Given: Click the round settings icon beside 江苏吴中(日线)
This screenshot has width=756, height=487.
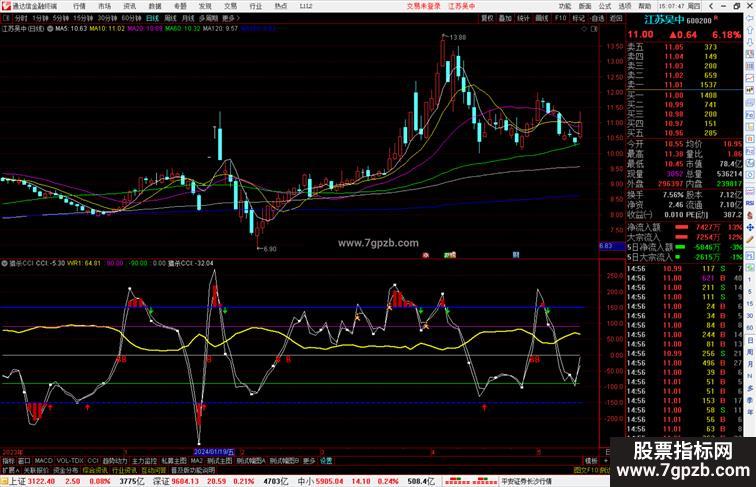Looking at the screenshot, I should coord(50,28).
